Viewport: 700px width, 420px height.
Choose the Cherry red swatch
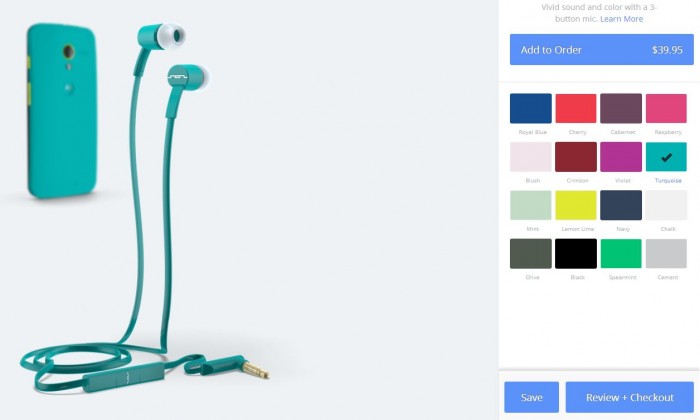click(575, 108)
